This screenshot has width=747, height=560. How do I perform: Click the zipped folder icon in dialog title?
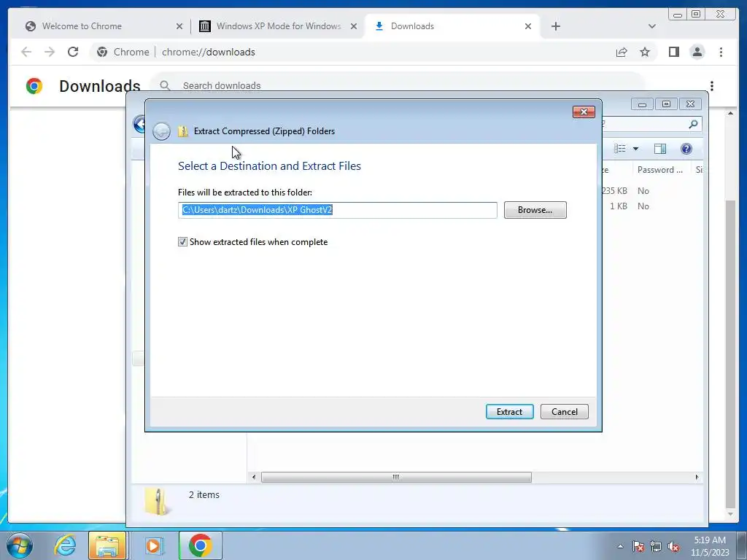pyautogui.click(x=183, y=131)
